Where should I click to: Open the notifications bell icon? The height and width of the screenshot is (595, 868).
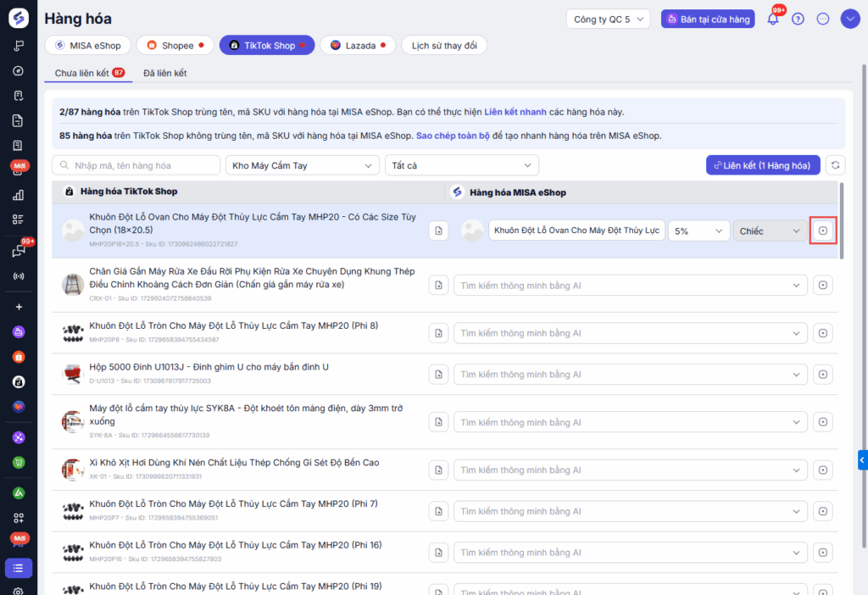tap(773, 19)
